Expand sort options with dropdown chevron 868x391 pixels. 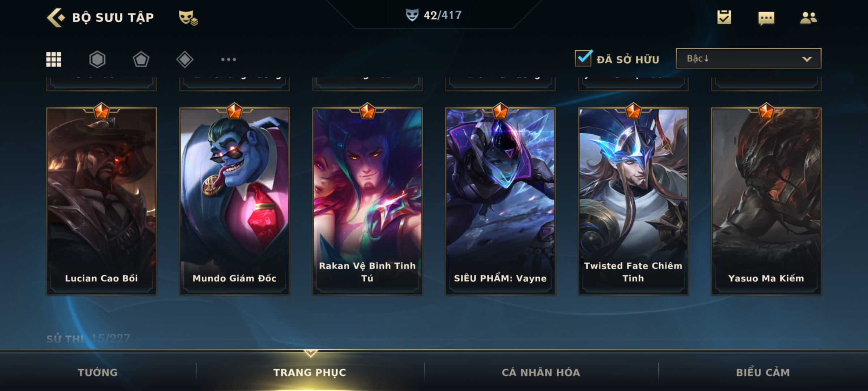click(807, 59)
